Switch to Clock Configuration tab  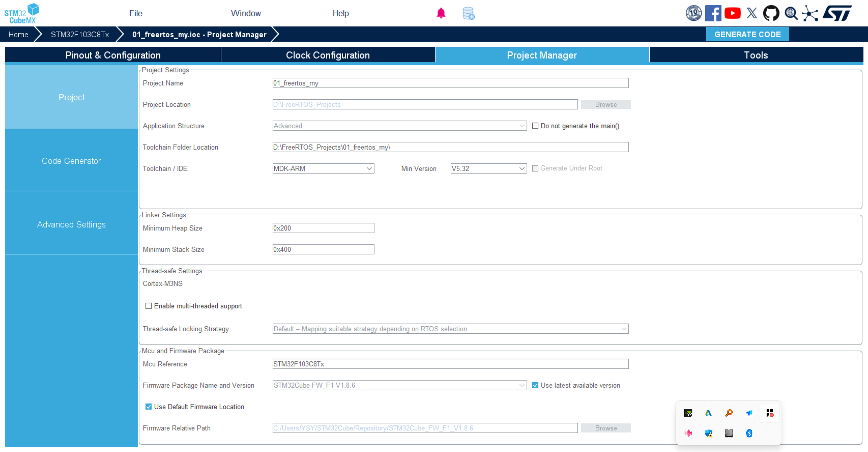click(x=328, y=55)
